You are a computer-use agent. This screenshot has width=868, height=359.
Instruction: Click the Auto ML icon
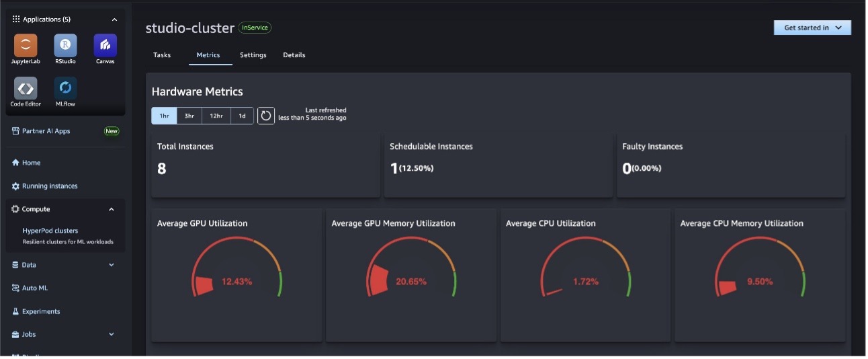[x=15, y=288]
